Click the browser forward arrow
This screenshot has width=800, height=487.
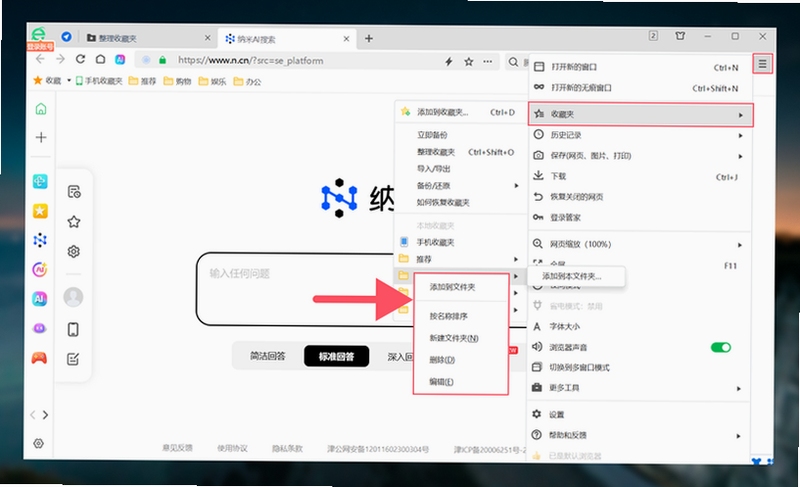point(60,59)
